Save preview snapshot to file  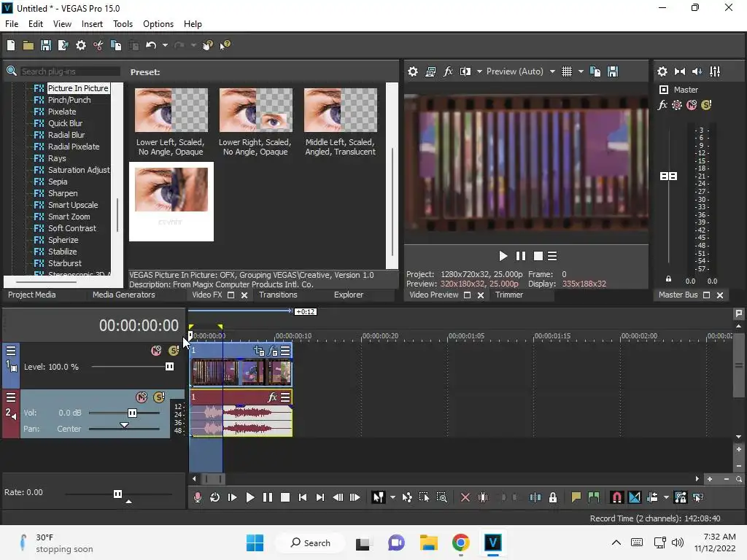coord(613,71)
